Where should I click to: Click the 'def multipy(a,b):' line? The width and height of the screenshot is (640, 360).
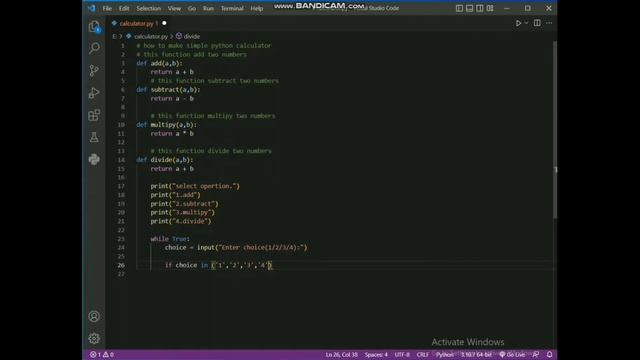[167, 124]
